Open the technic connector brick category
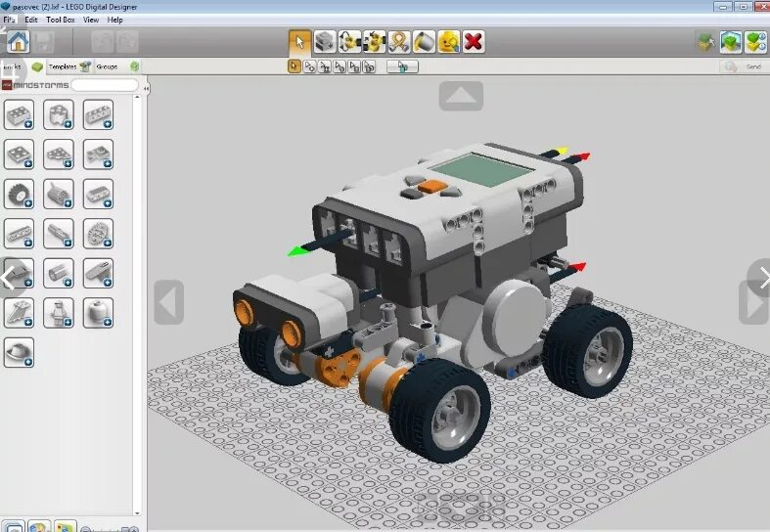The image size is (770, 532). (x=98, y=194)
